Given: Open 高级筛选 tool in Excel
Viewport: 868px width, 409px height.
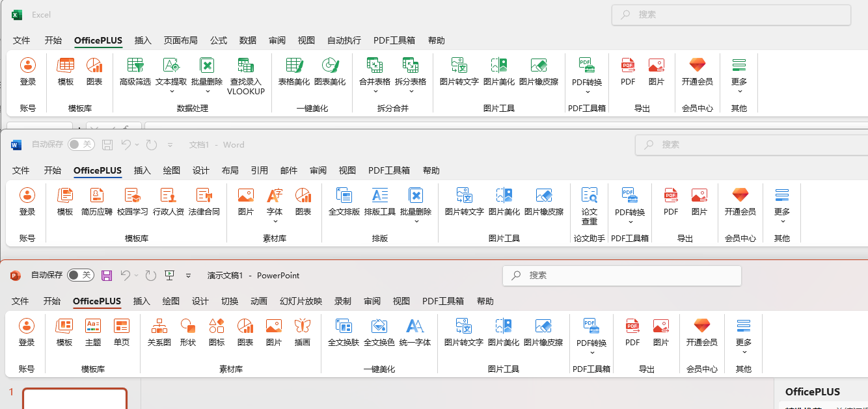Looking at the screenshot, I should [135, 72].
